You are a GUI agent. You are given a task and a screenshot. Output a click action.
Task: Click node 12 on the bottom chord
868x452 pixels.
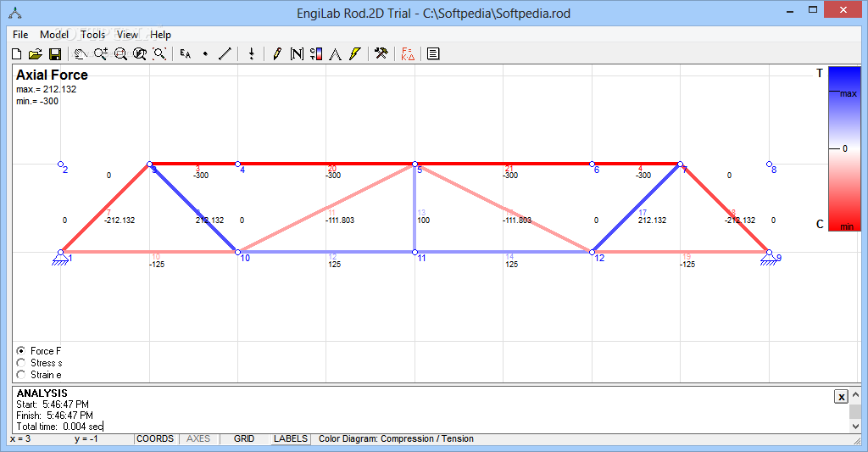click(593, 253)
